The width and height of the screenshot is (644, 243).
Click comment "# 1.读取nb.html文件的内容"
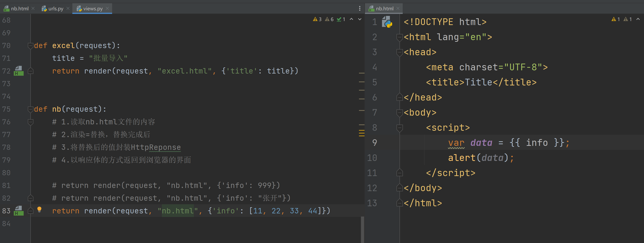[104, 122]
